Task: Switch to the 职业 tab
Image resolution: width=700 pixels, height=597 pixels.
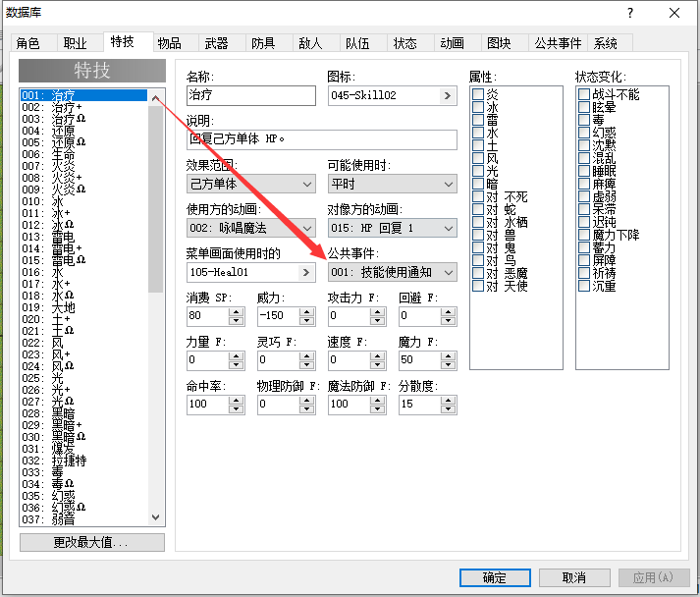Action: [80, 43]
